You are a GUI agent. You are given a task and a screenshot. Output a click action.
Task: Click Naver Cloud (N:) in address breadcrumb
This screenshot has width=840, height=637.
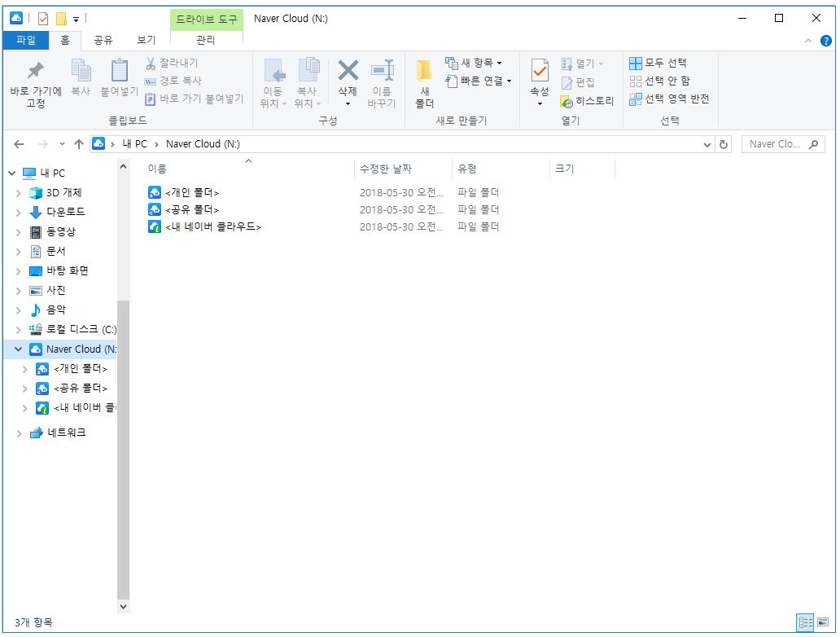(x=203, y=144)
